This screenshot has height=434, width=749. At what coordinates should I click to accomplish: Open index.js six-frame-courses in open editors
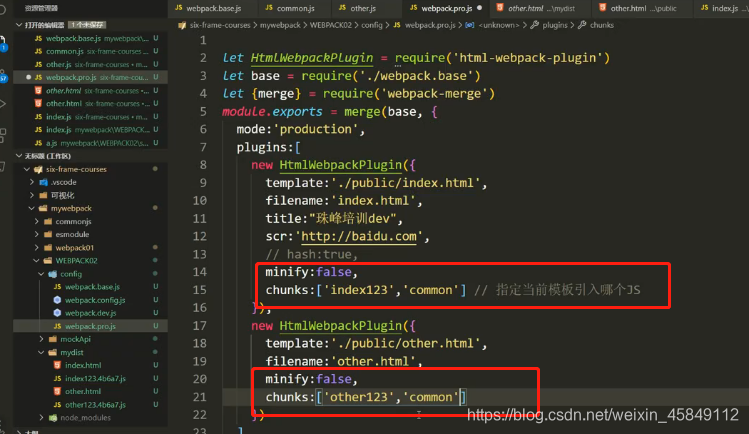91,116
